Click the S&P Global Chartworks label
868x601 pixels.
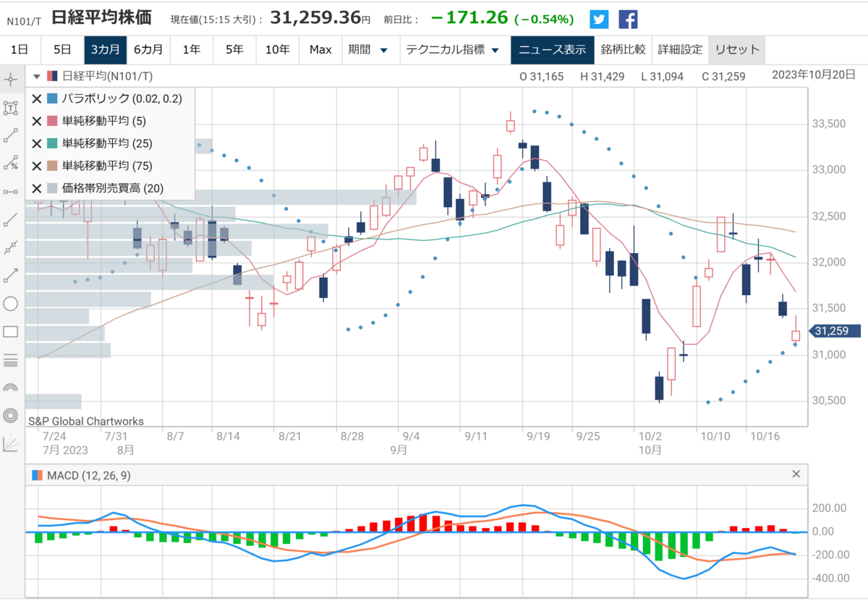(x=86, y=421)
